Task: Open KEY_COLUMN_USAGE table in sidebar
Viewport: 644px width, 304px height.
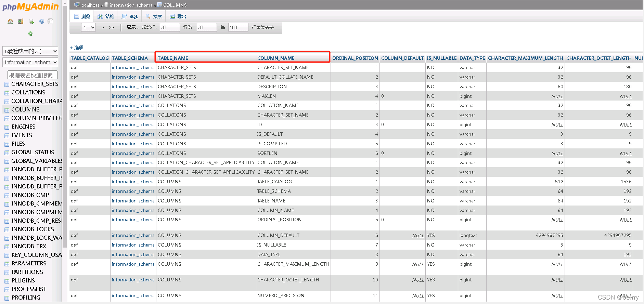Action: point(37,255)
